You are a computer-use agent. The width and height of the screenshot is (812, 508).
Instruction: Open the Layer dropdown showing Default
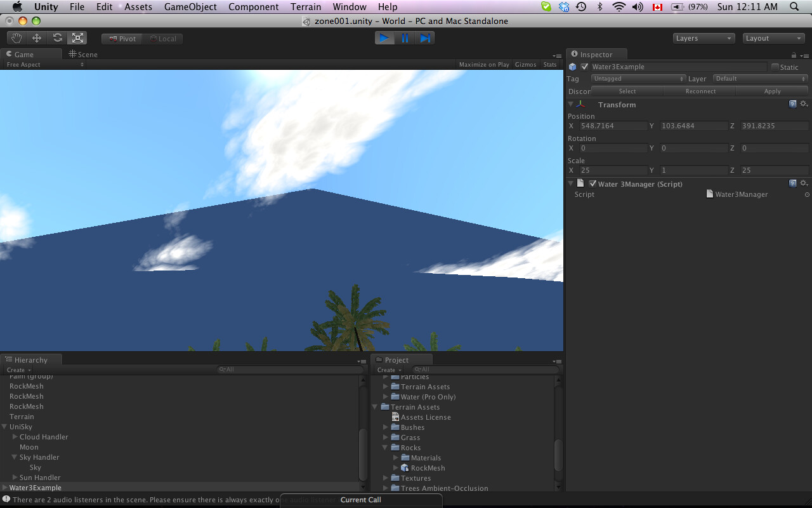(x=760, y=78)
